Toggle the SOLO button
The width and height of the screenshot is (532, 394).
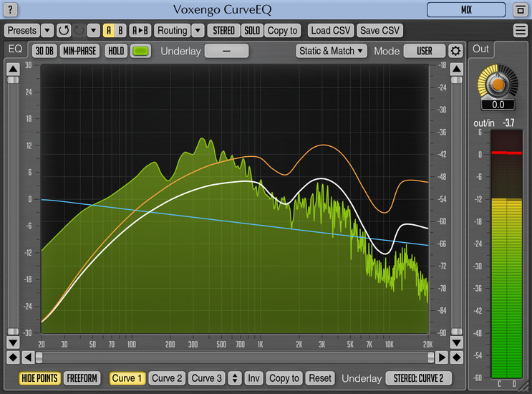[x=252, y=31]
